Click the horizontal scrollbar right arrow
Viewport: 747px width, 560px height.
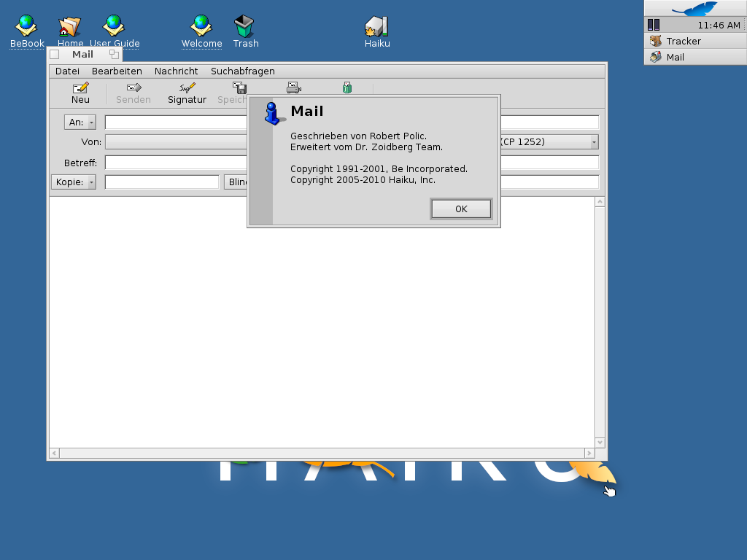pyautogui.click(x=589, y=454)
